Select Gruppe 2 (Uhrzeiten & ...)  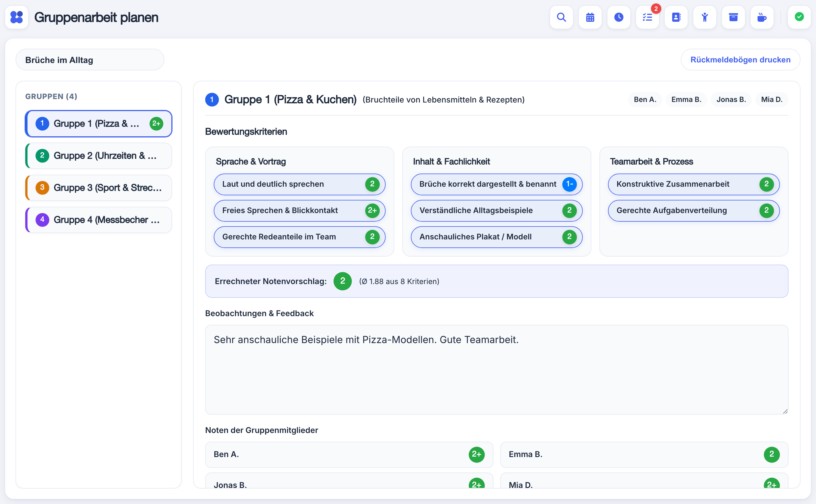coord(99,156)
